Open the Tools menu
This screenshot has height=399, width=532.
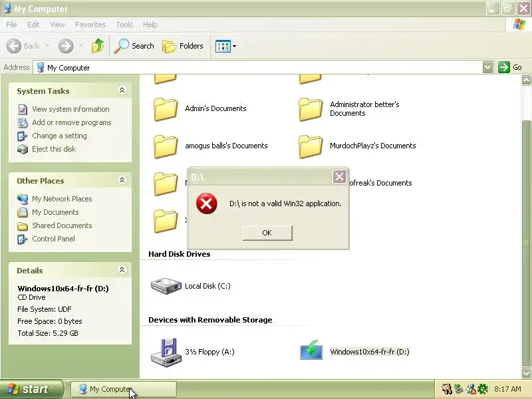pos(124,25)
